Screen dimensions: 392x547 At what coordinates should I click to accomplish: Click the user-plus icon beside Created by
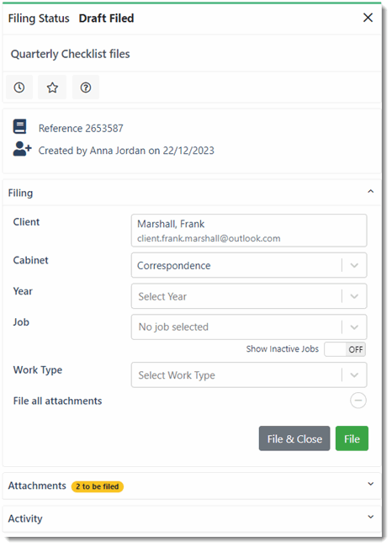(x=22, y=149)
